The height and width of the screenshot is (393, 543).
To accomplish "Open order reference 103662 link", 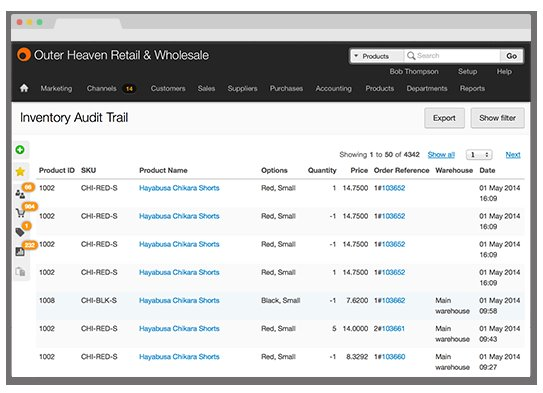I will click(x=393, y=300).
